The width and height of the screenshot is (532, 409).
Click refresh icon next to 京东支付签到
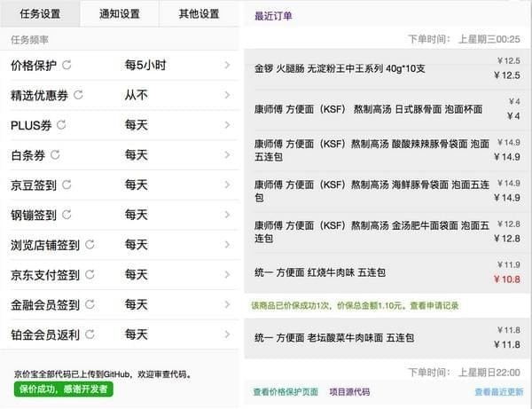pyautogui.click(x=90, y=275)
